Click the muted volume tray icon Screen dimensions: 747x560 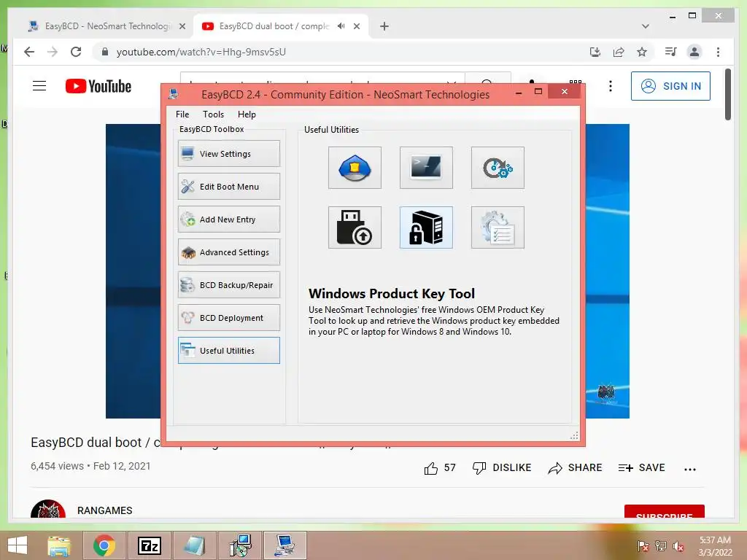point(678,546)
